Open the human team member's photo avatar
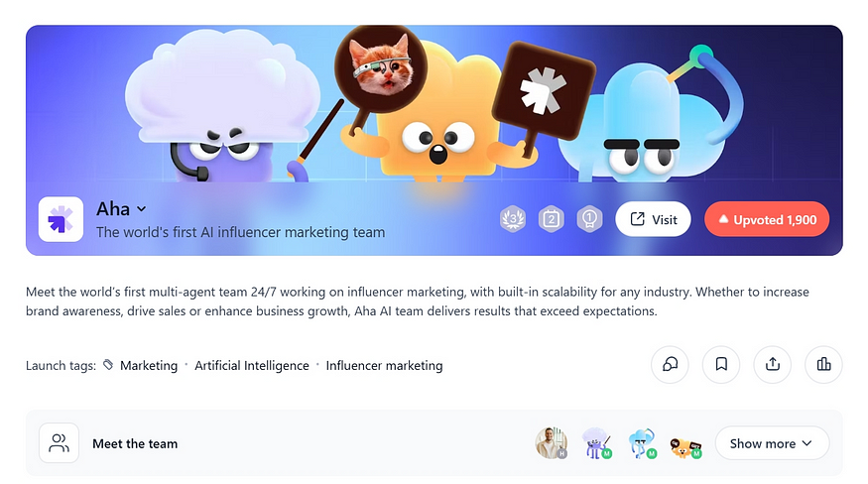This screenshot has height=484, width=868. click(x=552, y=443)
